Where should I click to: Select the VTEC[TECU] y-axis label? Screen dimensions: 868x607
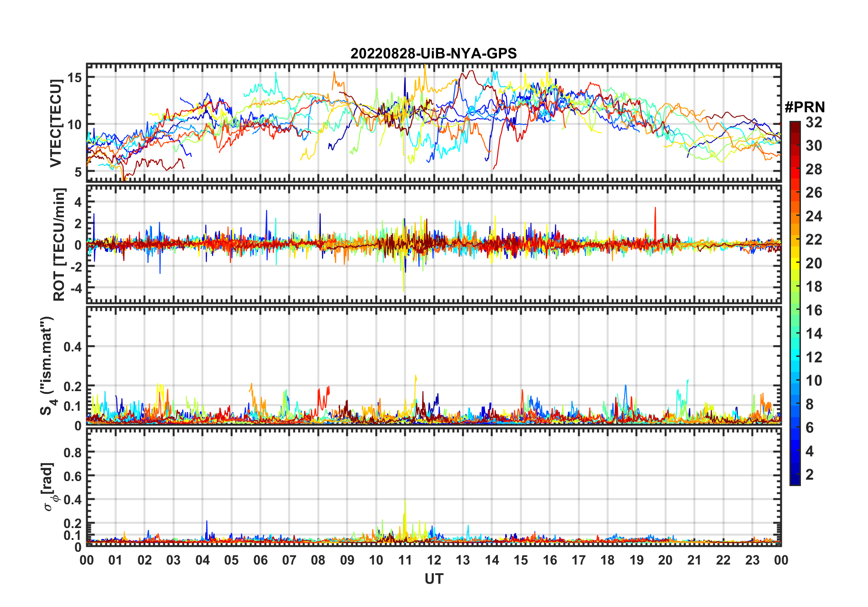tap(56, 123)
